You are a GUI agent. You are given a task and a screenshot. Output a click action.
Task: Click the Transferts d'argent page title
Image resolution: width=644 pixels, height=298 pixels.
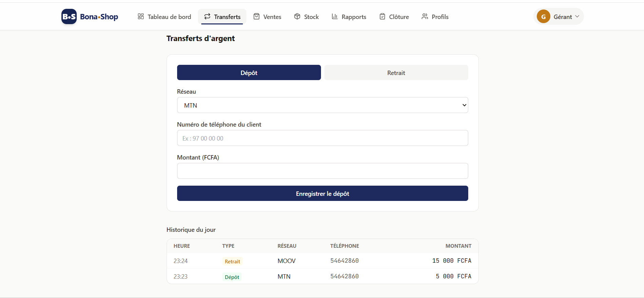201,38
